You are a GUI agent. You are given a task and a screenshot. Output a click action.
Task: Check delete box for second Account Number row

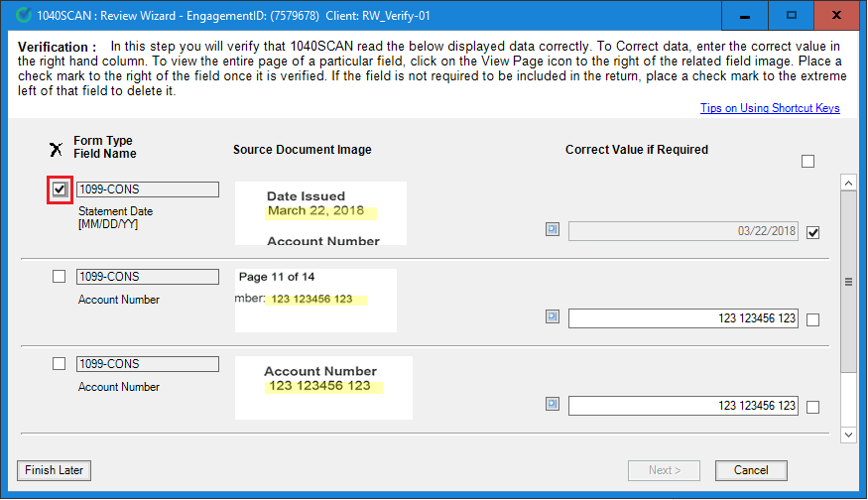coord(60,364)
